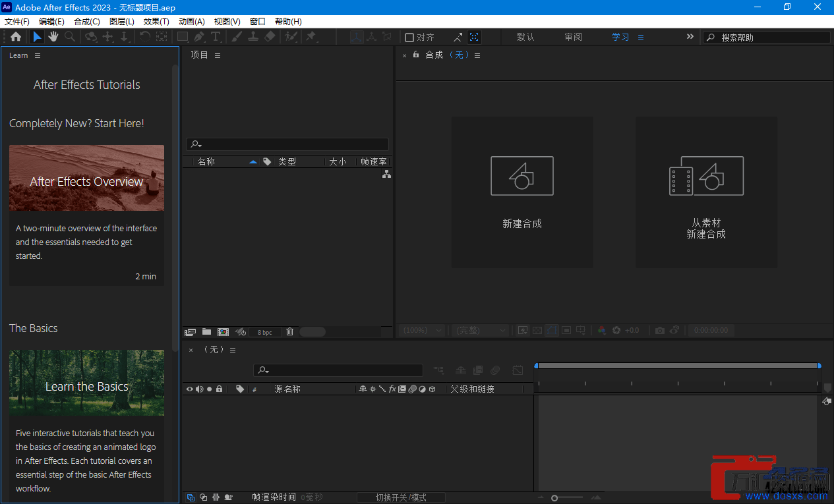Open the (100%) magnification dropdown
This screenshot has height=504, width=834.
point(421,330)
